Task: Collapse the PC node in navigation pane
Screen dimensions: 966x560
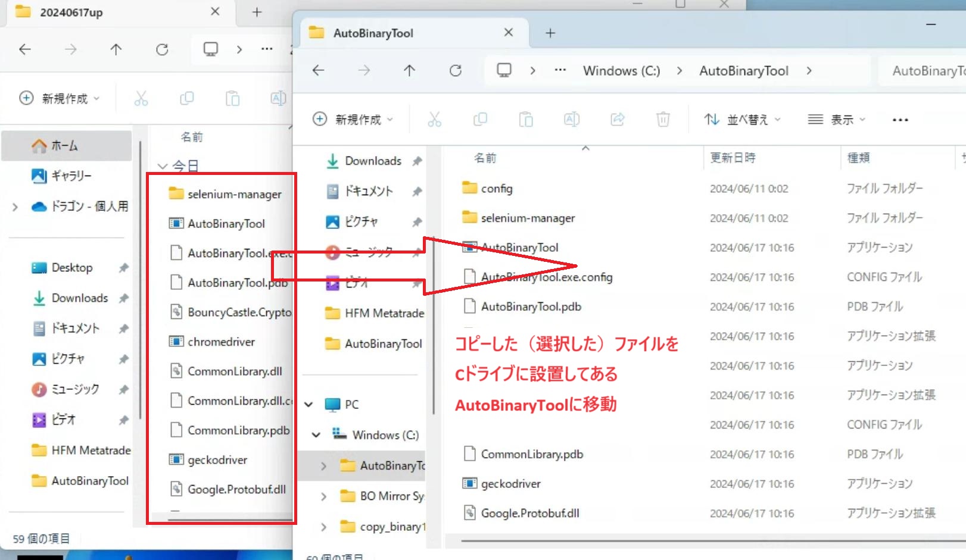Action: pos(309,405)
